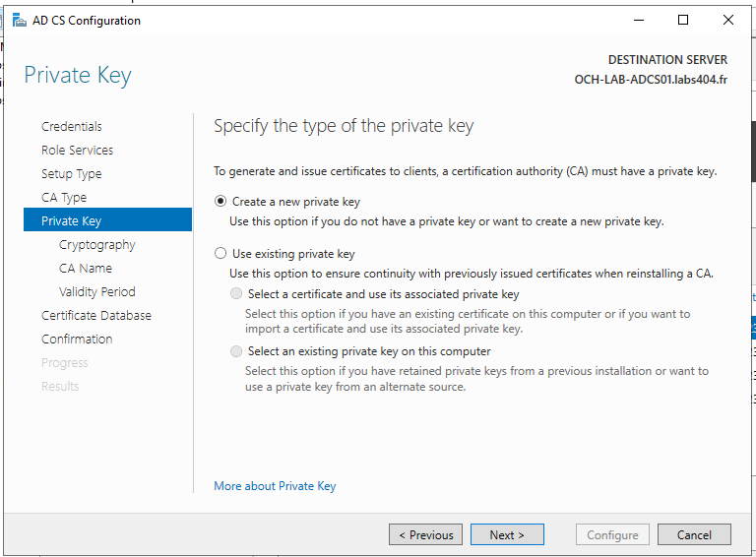The width and height of the screenshot is (756, 557).
Task: Close the AD CS Configuration wizard
Action: [x=728, y=21]
